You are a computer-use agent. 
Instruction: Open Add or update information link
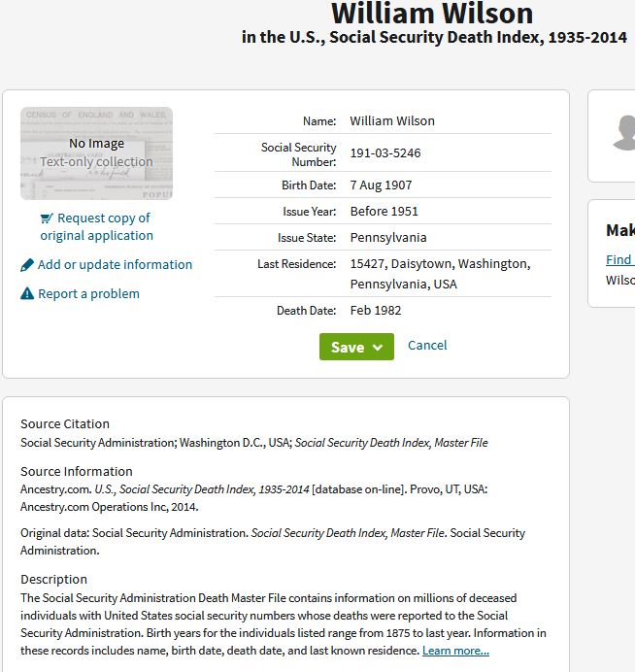coord(115,264)
